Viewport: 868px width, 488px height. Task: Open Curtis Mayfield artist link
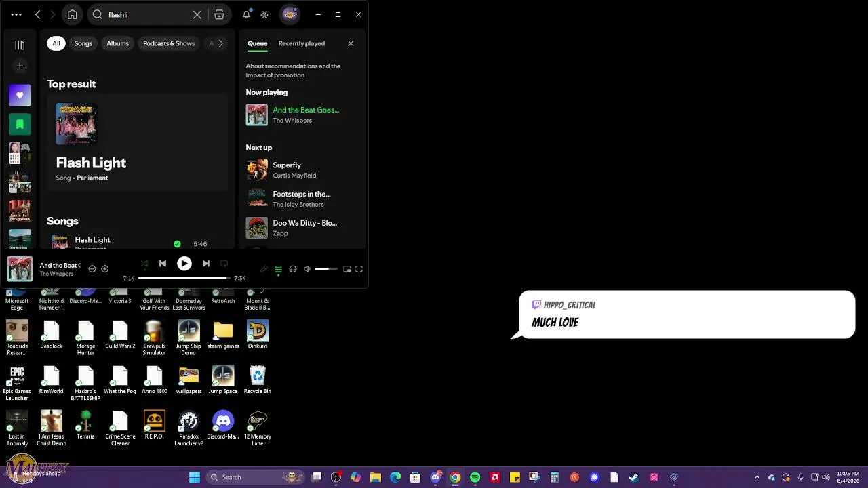294,176
